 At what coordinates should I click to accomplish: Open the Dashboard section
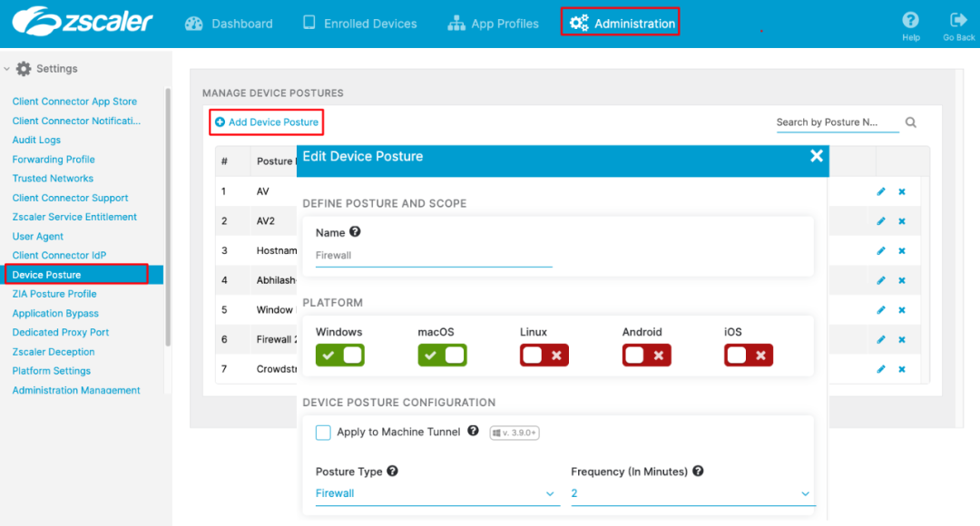click(228, 24)
